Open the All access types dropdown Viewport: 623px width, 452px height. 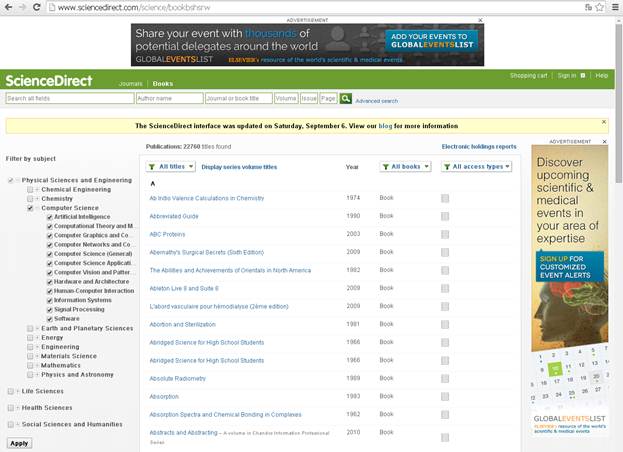point(476,167)
